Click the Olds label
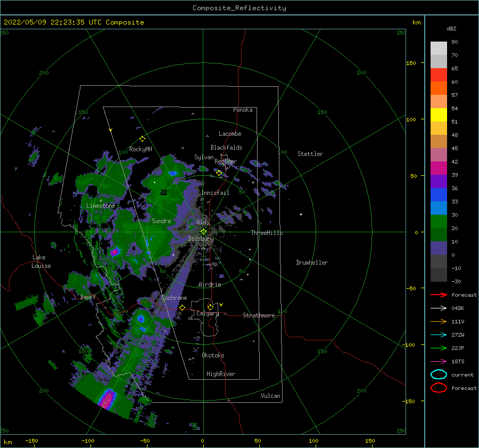The height and width of the screenshot is (448, 479). pyautogui.click(x=203, y=222)
